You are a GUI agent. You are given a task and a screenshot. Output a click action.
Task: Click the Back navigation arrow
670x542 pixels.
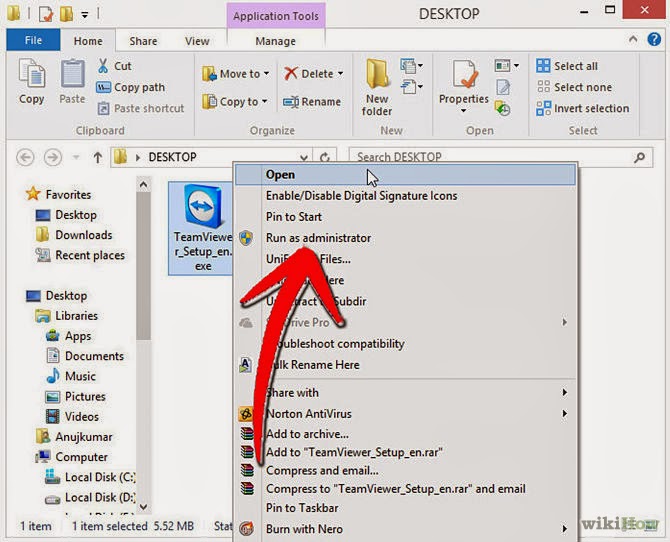click(25, 157)
